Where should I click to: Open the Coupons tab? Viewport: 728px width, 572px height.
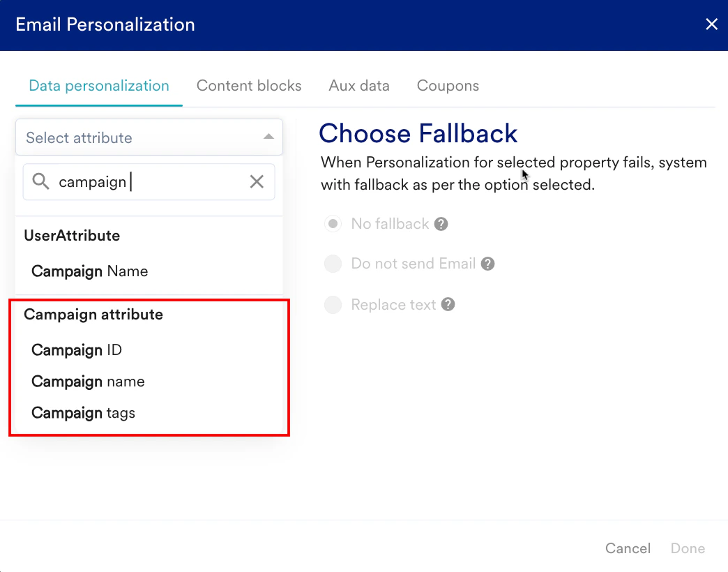tap(448, 85)
